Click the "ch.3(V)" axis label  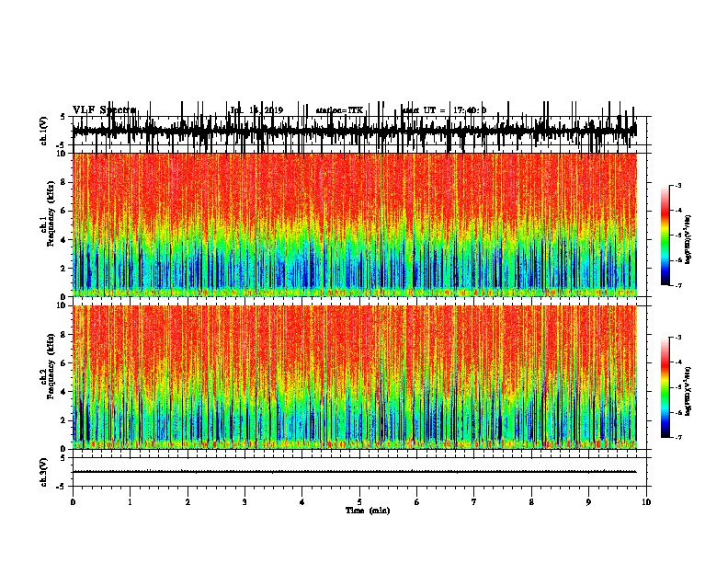[x=43, y=472]
